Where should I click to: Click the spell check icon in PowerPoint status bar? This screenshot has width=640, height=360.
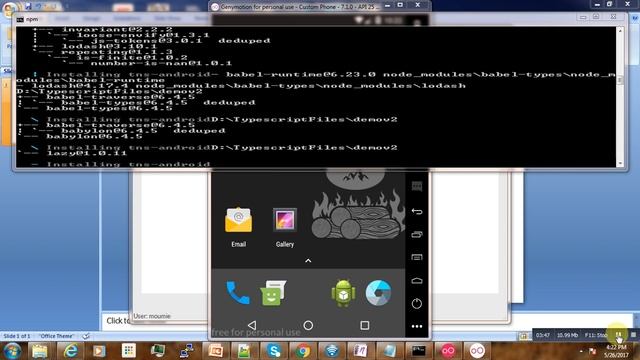(x=86, y=336)
